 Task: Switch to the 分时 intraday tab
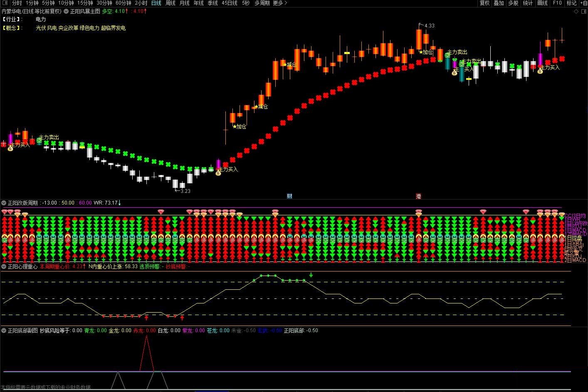[x=17, y=3]
